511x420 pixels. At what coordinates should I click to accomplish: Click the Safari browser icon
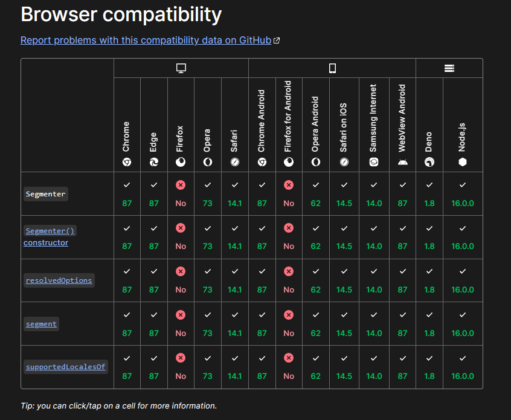[x=234, y=161]
